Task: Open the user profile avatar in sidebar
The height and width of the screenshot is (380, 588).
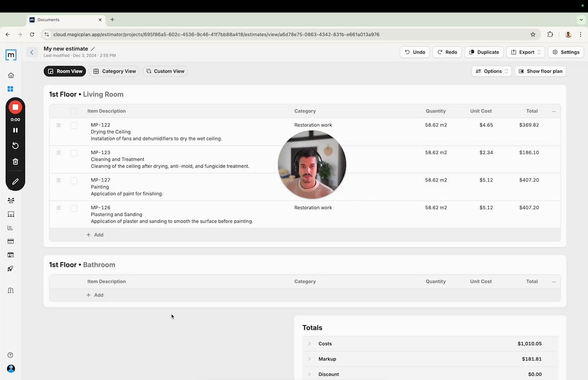Action: [x=11, y=369]
